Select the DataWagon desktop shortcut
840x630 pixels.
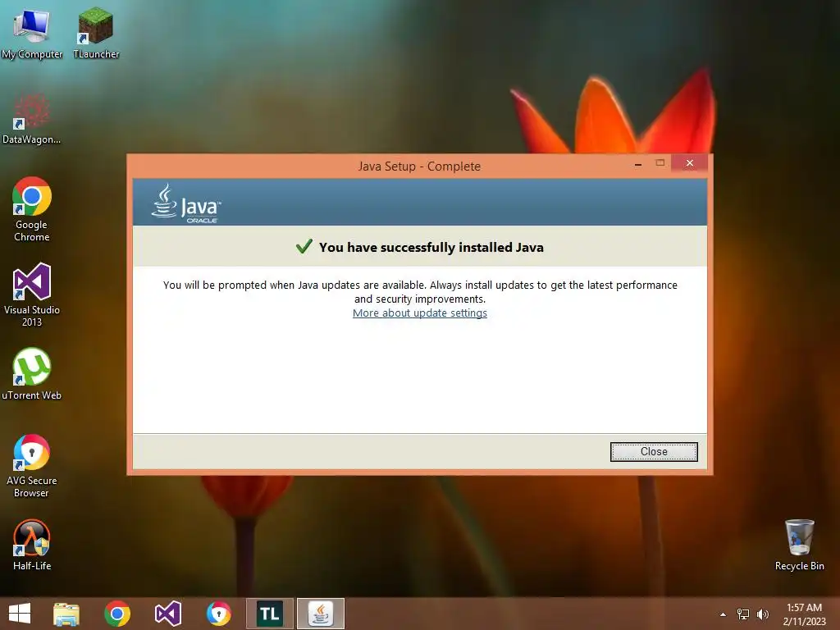(x=32, y=119)
